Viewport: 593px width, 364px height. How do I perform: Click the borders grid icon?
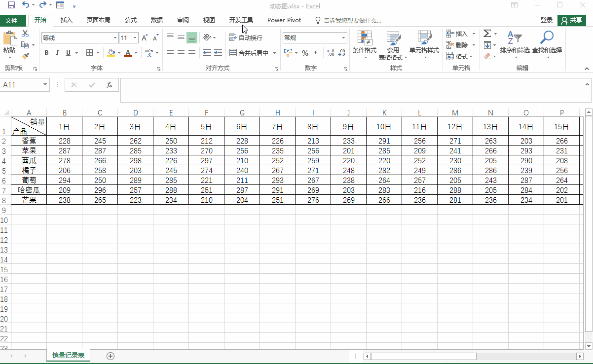[90, 53]
